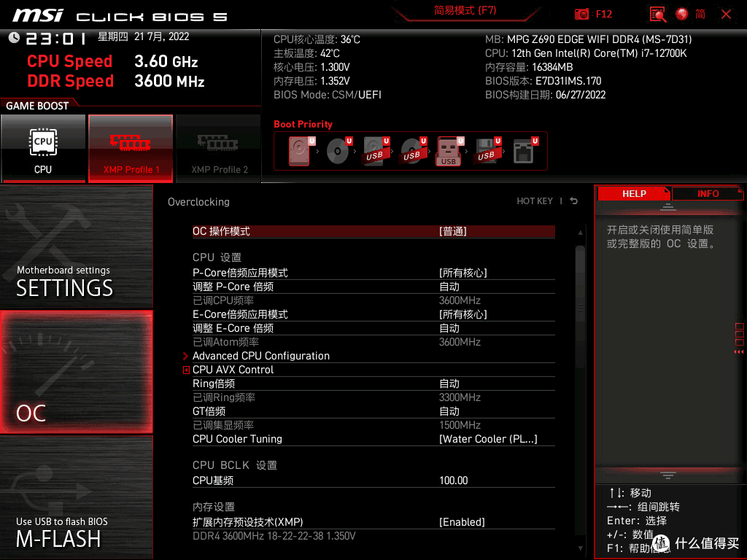Edit CPU基频 value 100.00
The image size is (747, 560).
pyautogui.click(x=454, y=481)
